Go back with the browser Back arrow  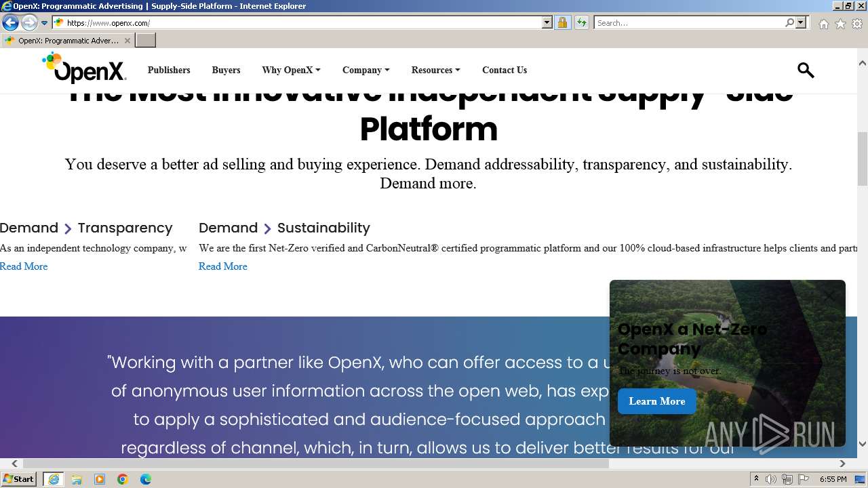[x=10, y=23]
